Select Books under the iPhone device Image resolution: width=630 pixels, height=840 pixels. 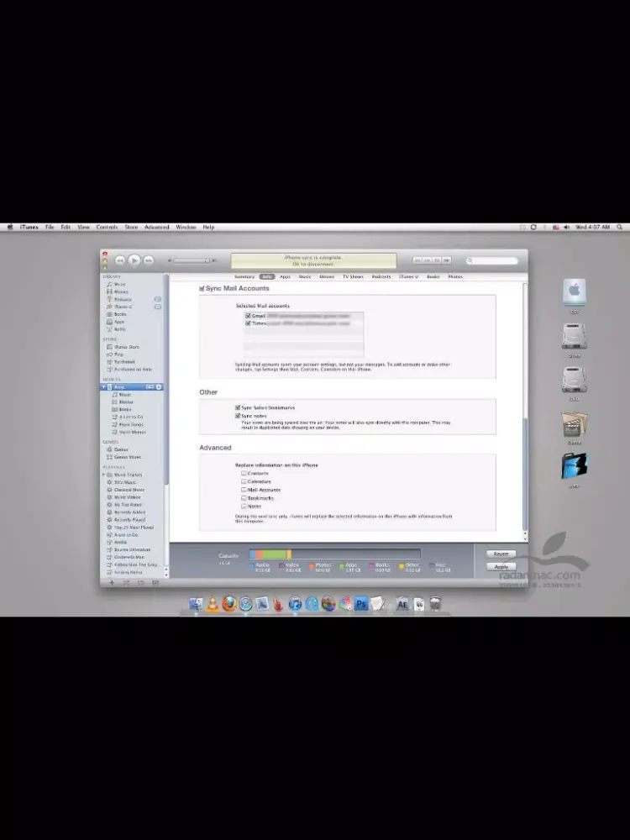coord(122,409)
